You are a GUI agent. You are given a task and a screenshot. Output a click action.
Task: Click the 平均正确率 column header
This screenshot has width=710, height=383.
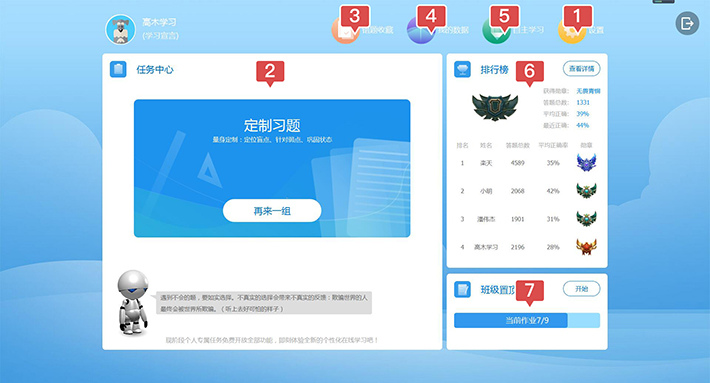pyautogui.click(x=553, y=145)
